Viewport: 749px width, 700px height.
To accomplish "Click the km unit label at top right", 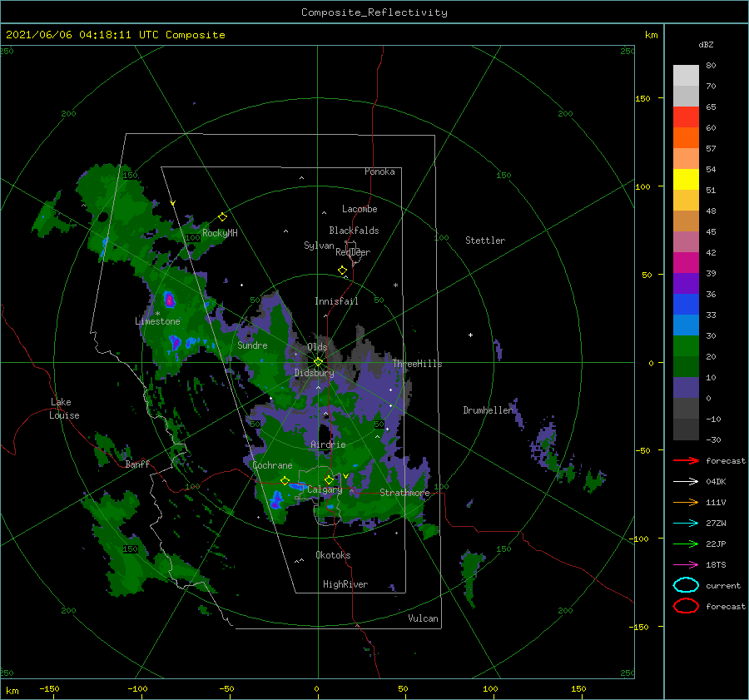I will point(651,35).
